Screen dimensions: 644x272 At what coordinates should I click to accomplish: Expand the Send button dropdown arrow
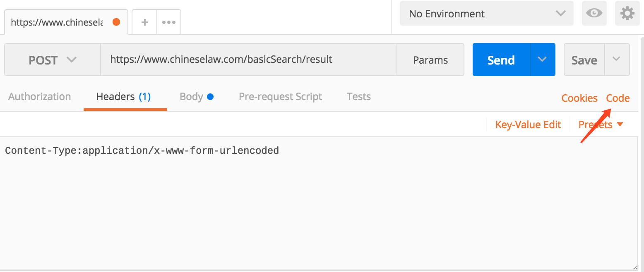(x=543, y=60)
